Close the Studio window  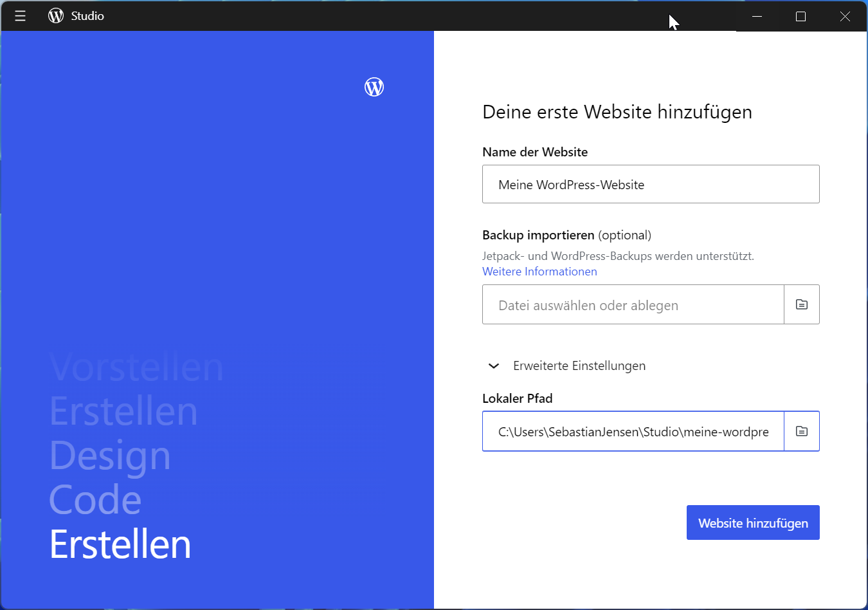[x=845, y=16]
